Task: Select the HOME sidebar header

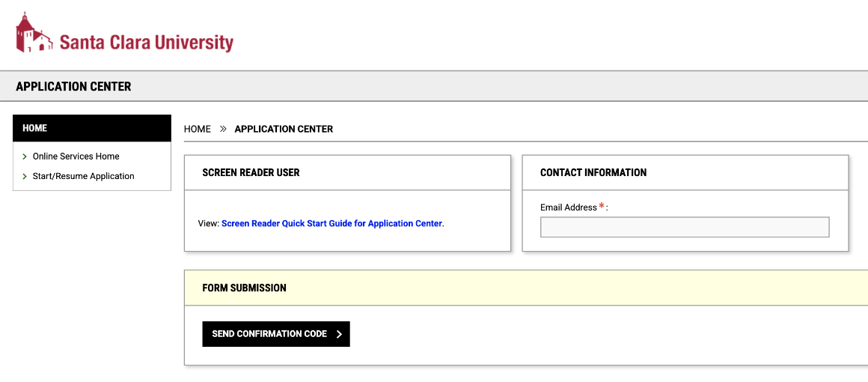Action: click(92, 128)
